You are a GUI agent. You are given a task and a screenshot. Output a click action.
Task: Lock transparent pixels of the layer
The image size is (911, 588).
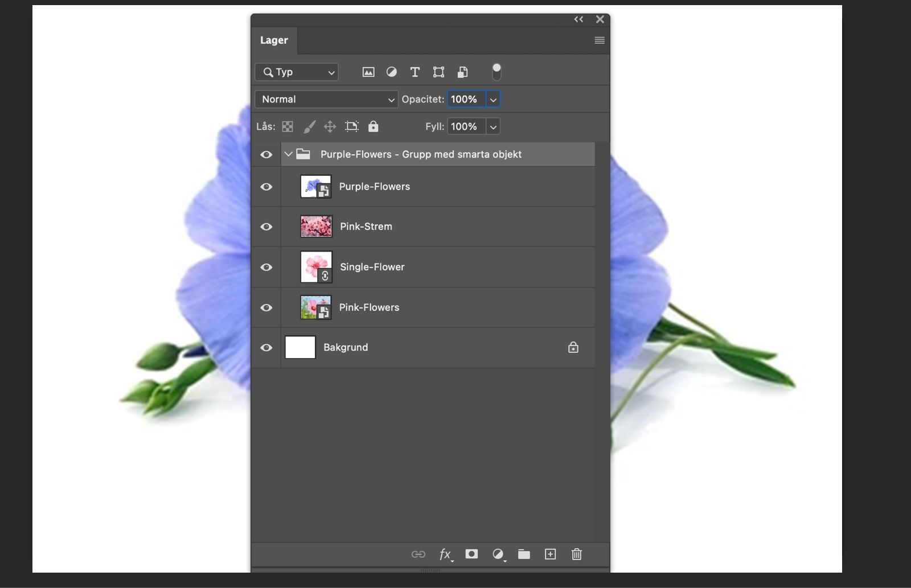pyautogui.click(x=288, y=127)
